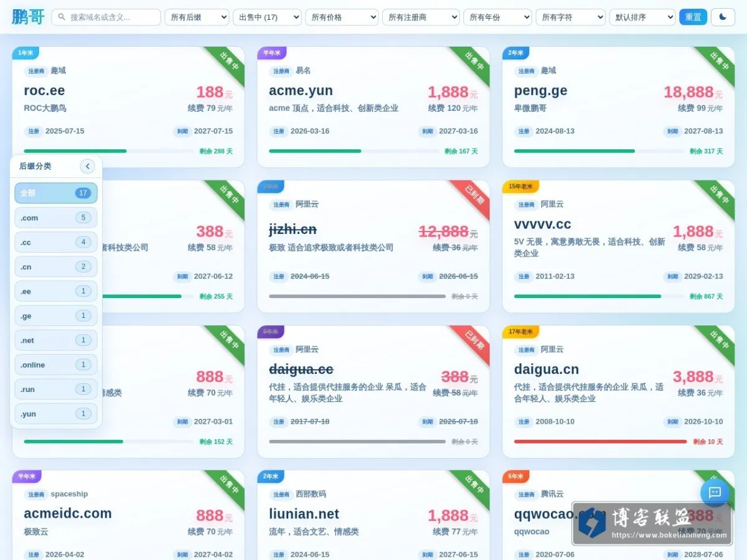Viewport: 747px width, 560px height.
Task: Click the 出售中 ribbon on roc.ee
Action: click(229, 62)
